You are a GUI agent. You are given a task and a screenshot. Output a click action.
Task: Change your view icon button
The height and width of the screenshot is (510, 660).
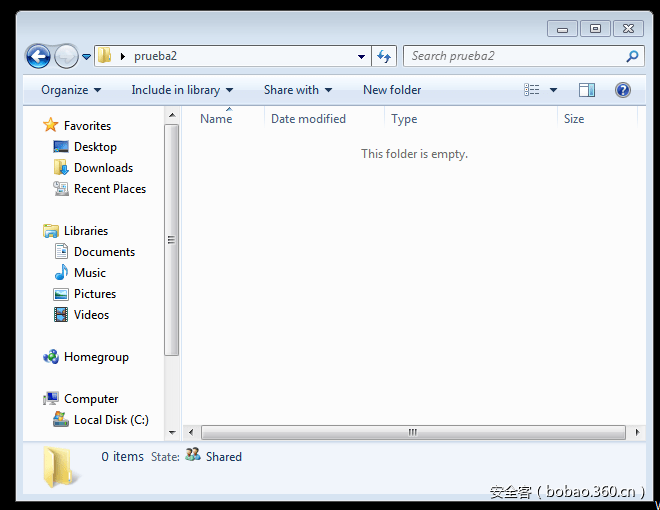tap(531, 90)
